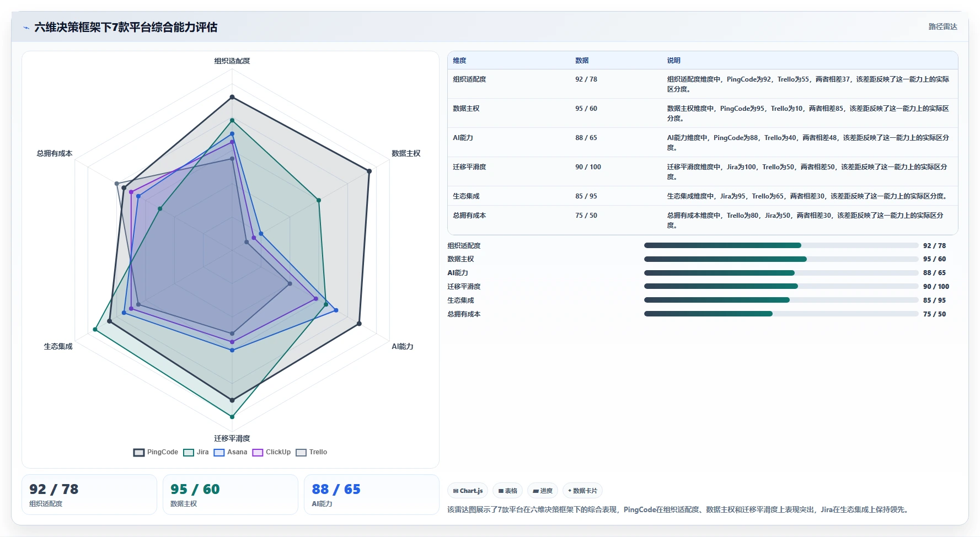980x537 pixels.
Task: Click the 迁移平滑度 axis label on the radar
Action: click(232, 438)
